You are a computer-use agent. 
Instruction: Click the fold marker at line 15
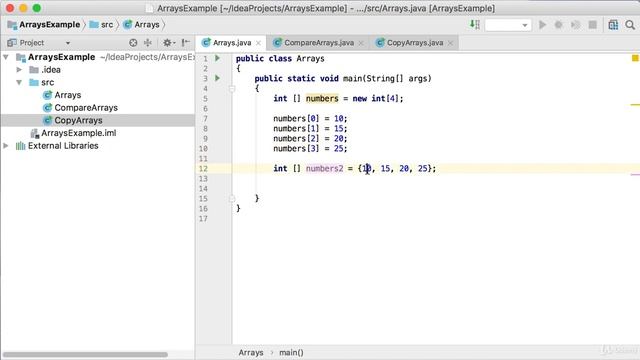point(232,199)
